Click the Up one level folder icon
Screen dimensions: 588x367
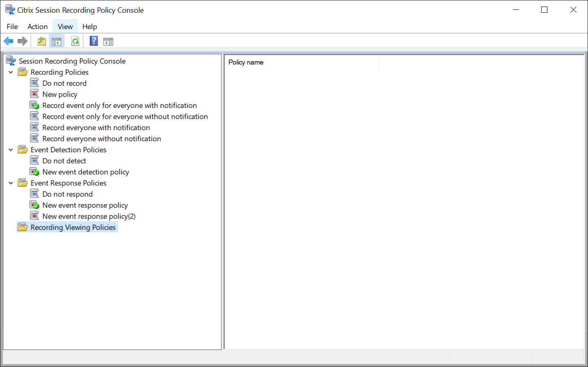41,41
